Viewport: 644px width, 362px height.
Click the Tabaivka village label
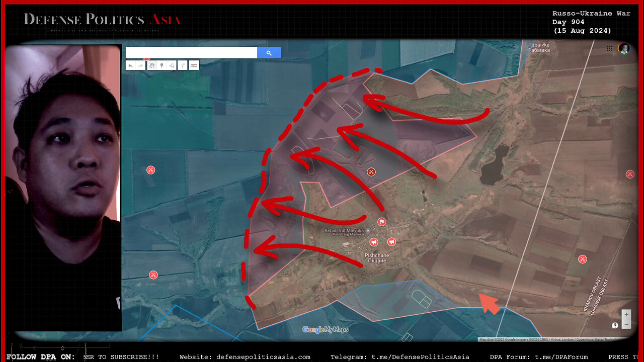539,47
